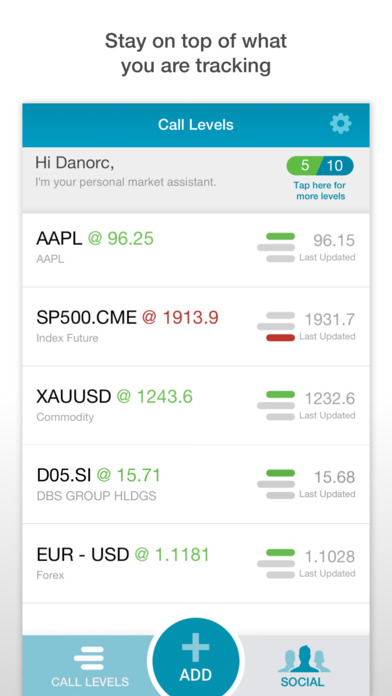
Task: Click the Forex subtitle under EUR - USD
Action: [50, 575]
